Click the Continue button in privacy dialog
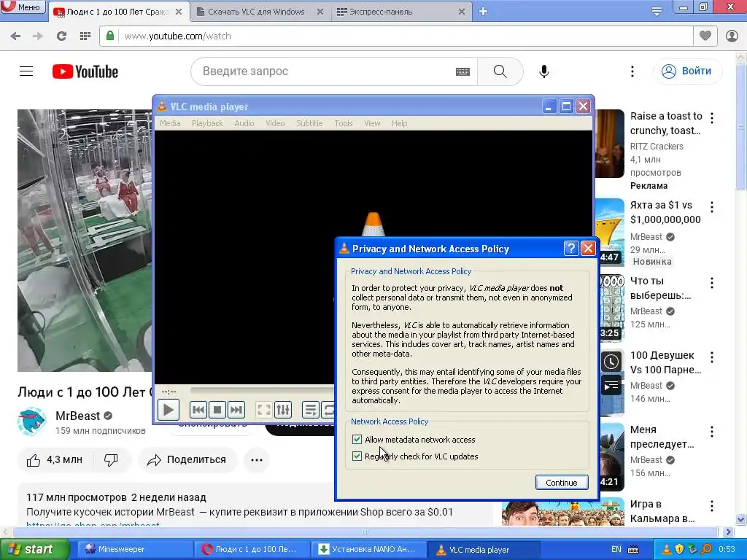747x560 pixels. (x=562, y=483)
